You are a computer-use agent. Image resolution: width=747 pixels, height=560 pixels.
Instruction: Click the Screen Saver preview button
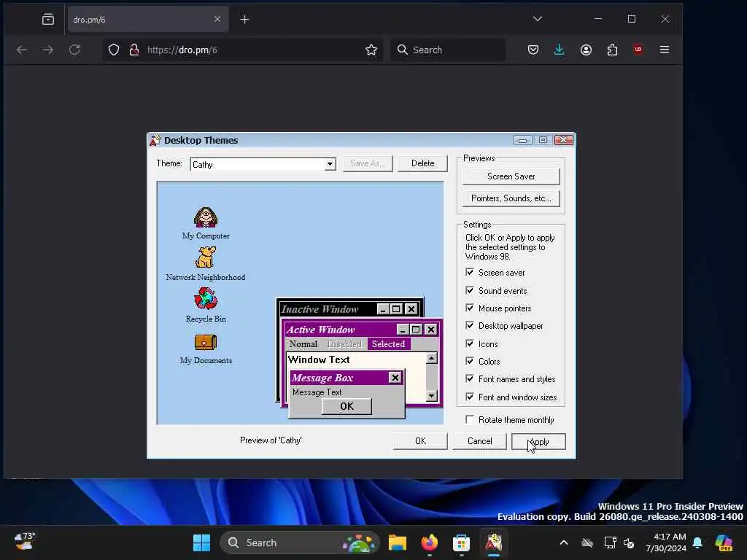[511, 176]
